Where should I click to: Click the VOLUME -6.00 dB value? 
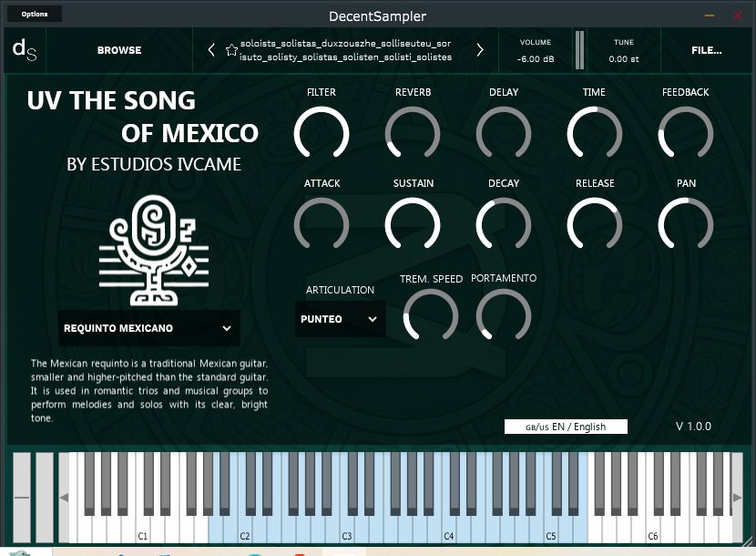point(536,59)
